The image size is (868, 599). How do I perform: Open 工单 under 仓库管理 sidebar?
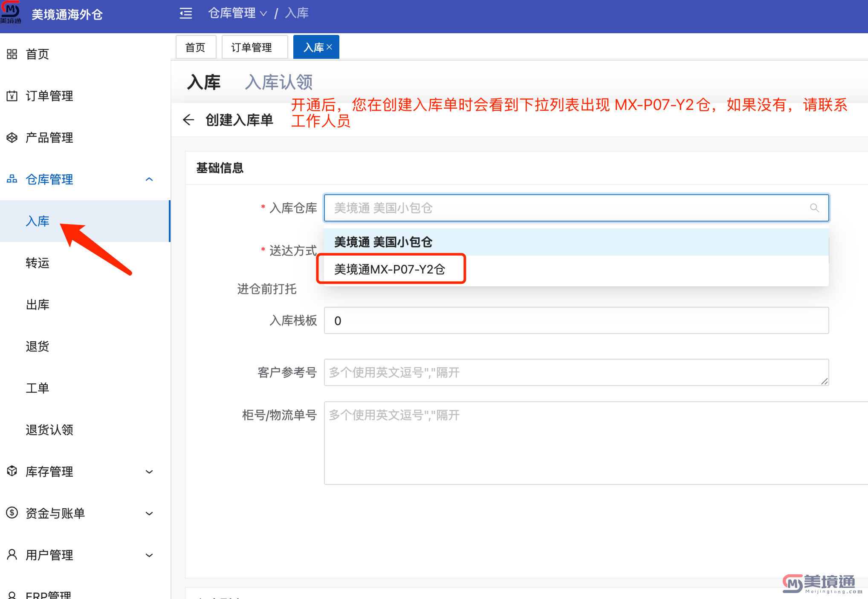(x=85, y=388)
